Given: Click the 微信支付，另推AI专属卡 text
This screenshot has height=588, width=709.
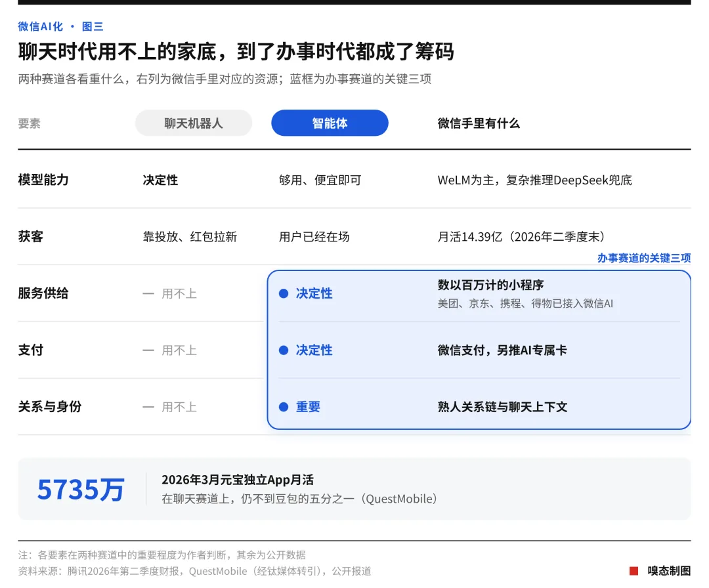Looking at the screenshot, I should tap(502, 350).
